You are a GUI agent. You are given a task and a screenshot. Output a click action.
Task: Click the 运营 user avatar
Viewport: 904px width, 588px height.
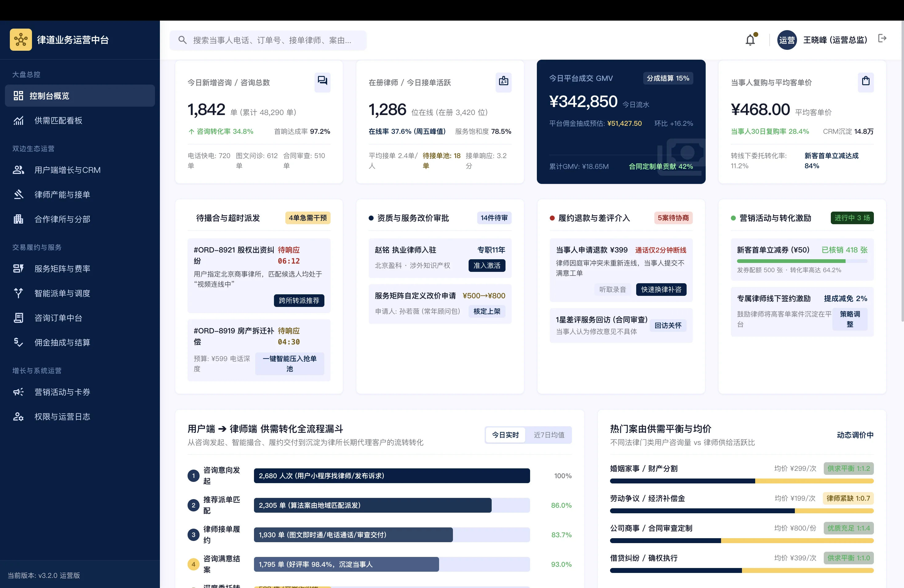tap(787, 40)
